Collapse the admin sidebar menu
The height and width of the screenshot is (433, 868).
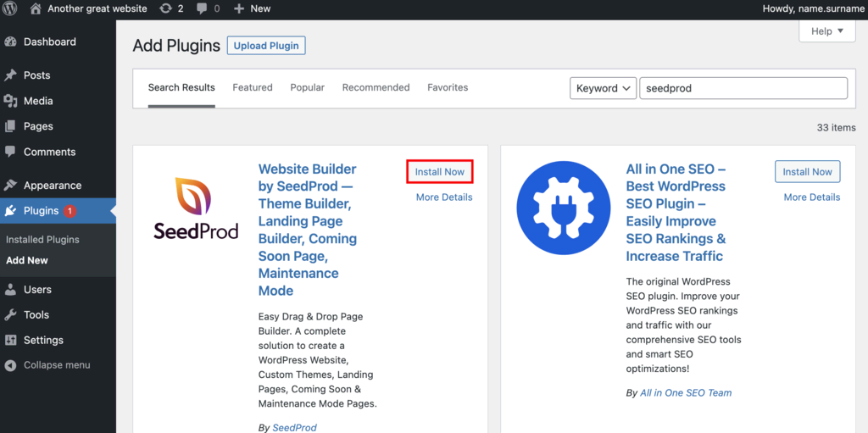56,365
